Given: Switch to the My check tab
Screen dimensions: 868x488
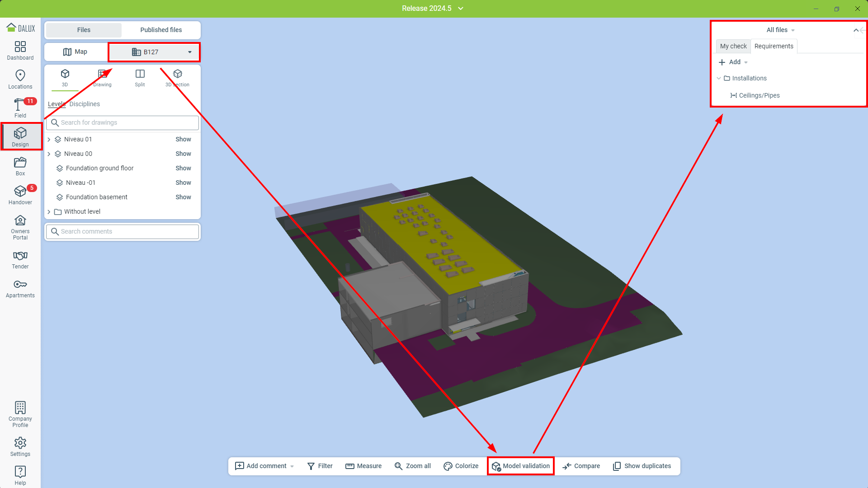Looking at the screenshot, I should point(733,46).
